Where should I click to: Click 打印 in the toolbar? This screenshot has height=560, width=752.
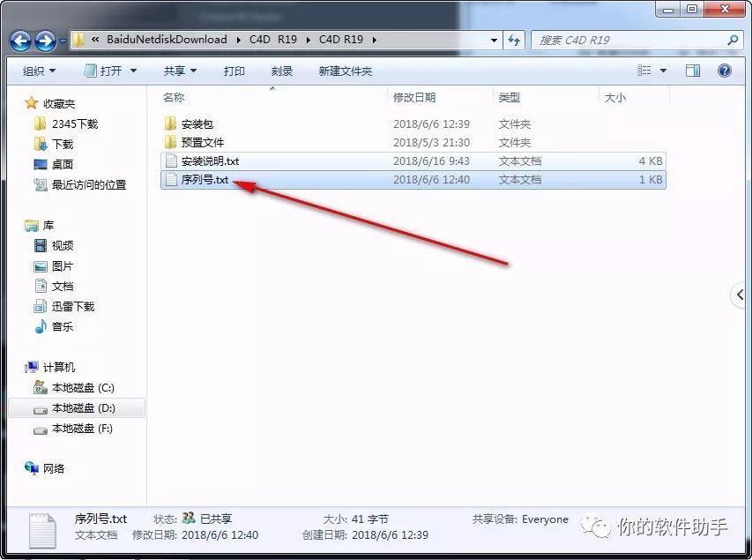coord(235,71)
